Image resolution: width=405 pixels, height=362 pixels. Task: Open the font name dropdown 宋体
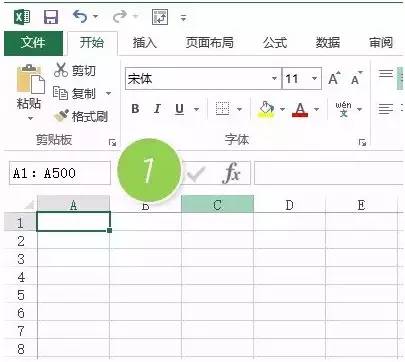[274, 79]
